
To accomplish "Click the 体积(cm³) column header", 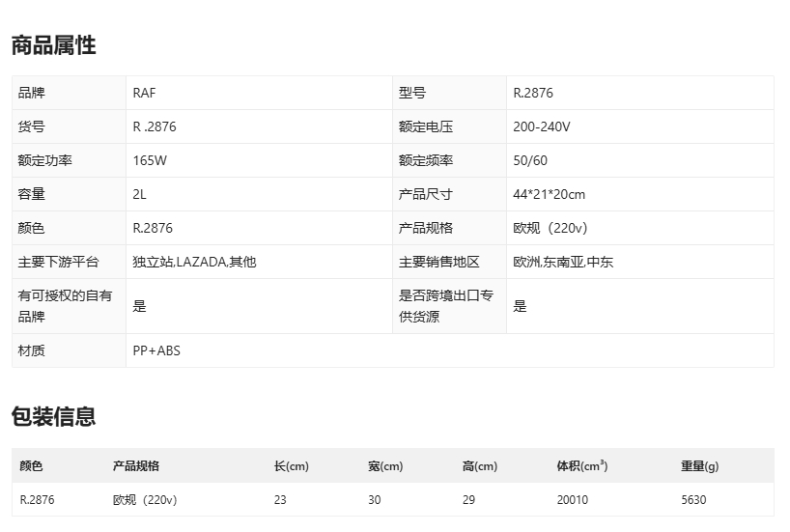I will [581, 466].
